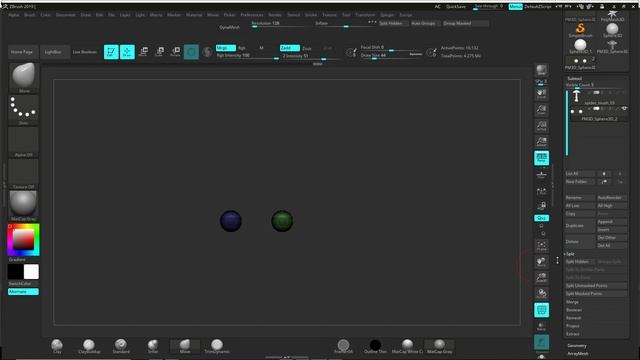
Task: Collapse the Split section header
Action: point(571,254)
